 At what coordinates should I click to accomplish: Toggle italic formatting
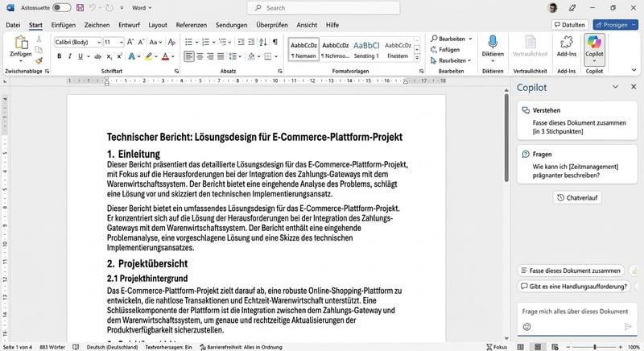(70, 56)
